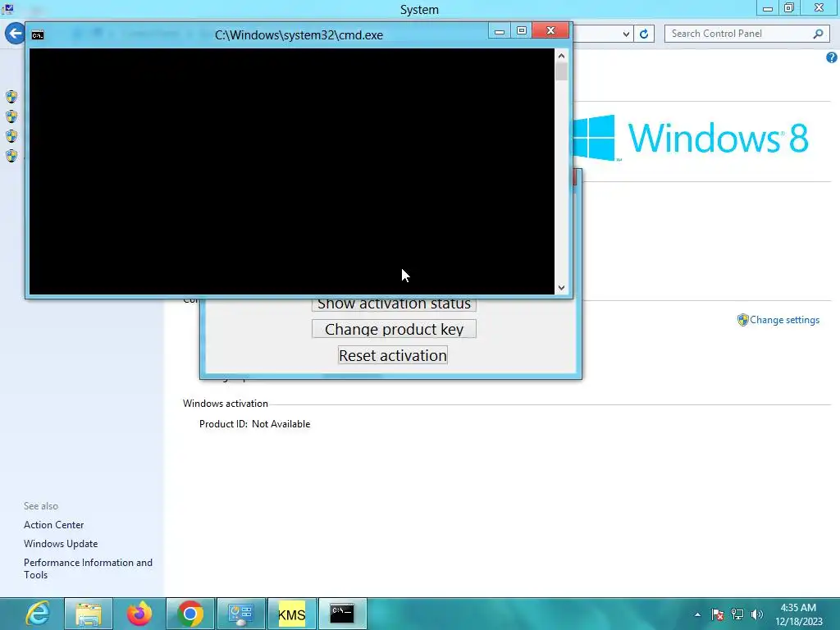Launch Firefox from the taskbar

139,614
